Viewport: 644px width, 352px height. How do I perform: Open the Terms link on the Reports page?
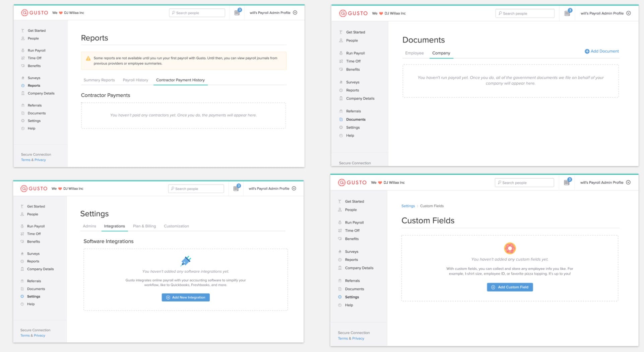25,160
